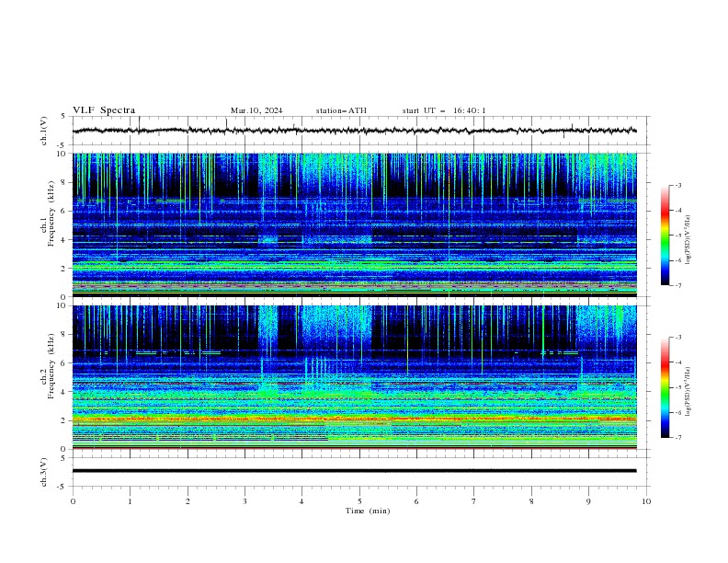This screenshot has height=563, width=728.
Task: Click the '10' tick on time axis
Action: (x=646, y=501)
